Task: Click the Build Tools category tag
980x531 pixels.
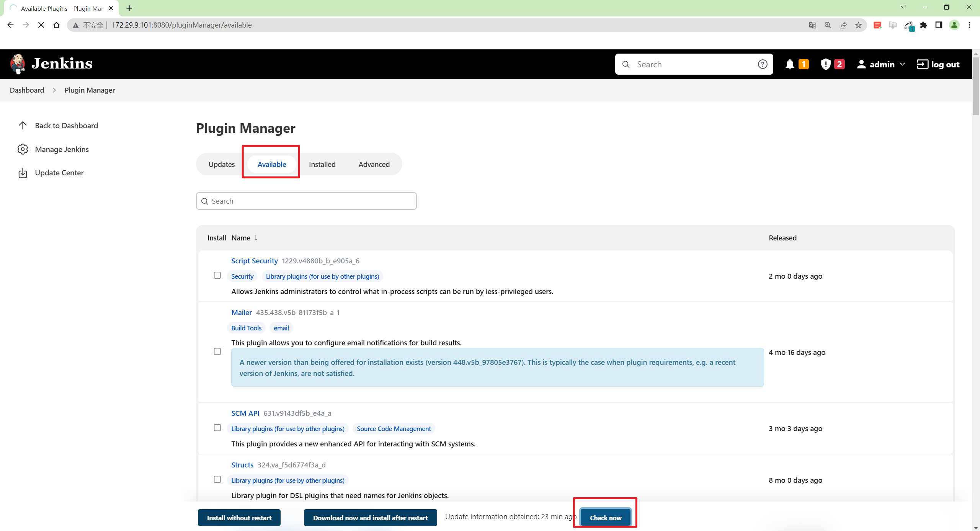Action: coord(247,328)
